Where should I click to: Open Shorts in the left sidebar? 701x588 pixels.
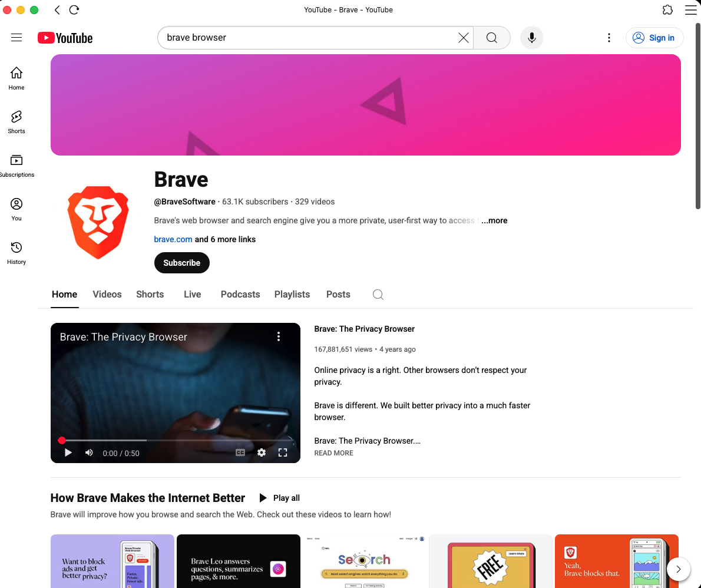16,122
